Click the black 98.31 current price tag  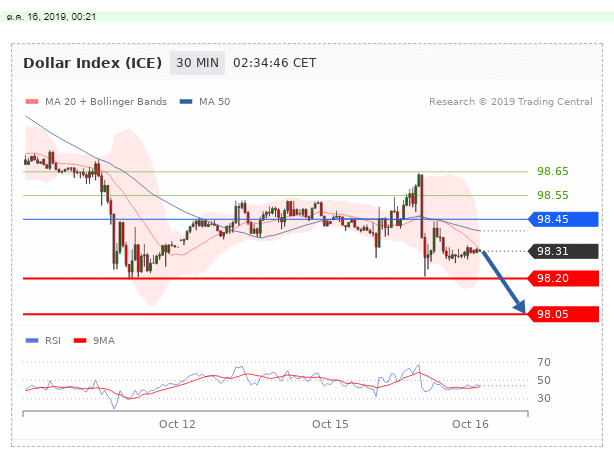[x=563, y=251]
